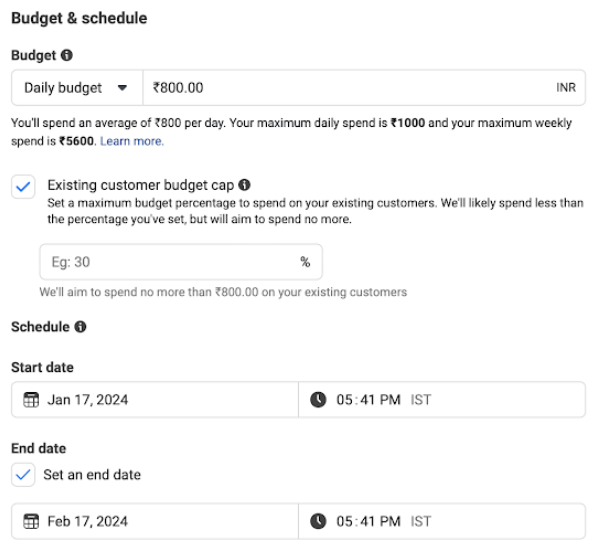Click the start time PM indicator
This screenshot has width=595, height=547.
click(390, 400)
